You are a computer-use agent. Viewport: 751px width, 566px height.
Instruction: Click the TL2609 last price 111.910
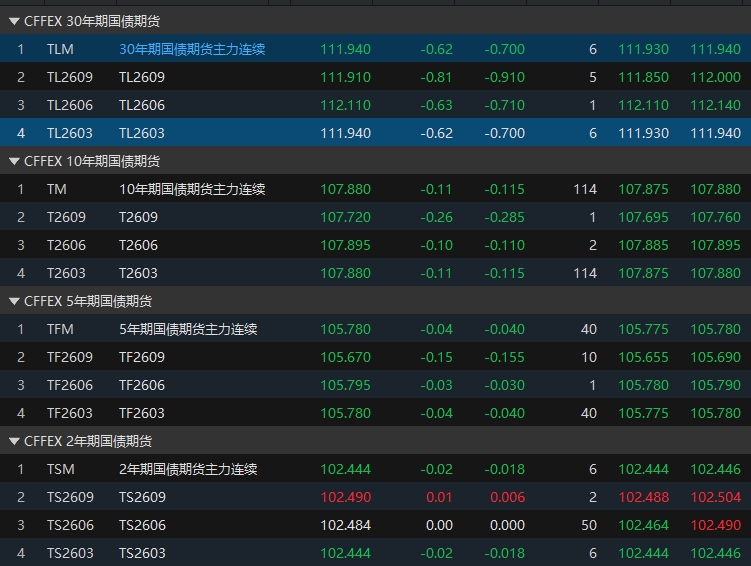(345, 77)
